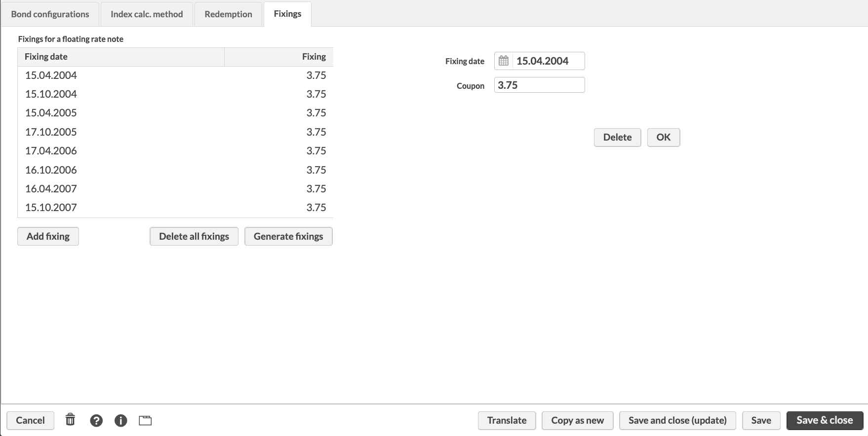Open the Index calc. method tab

pos(147,14)
